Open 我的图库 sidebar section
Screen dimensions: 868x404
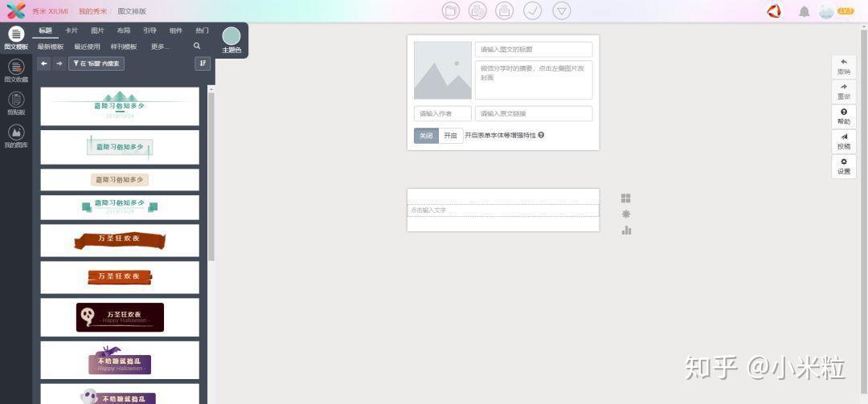tap(16, 137)
